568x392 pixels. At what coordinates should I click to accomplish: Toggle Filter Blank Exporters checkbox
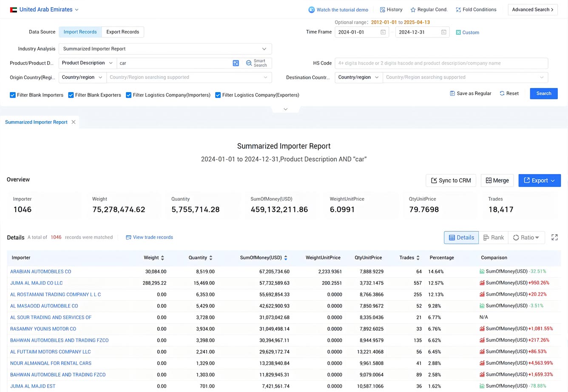click(x=71, y=95)
